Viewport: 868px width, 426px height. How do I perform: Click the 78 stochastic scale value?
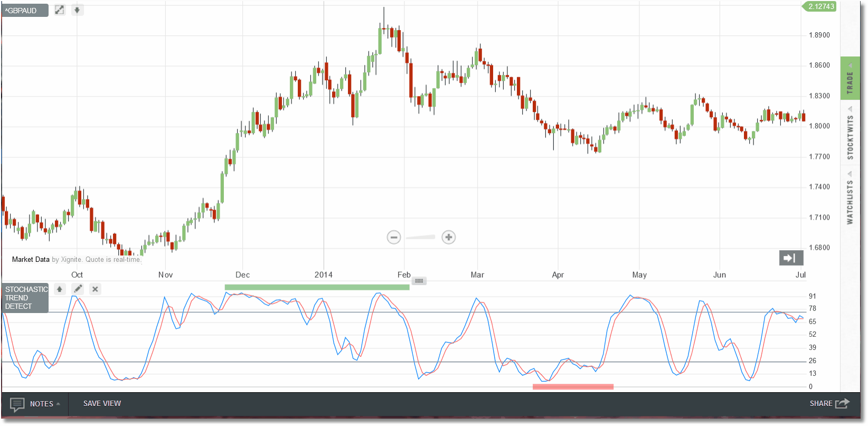(813, 309)
